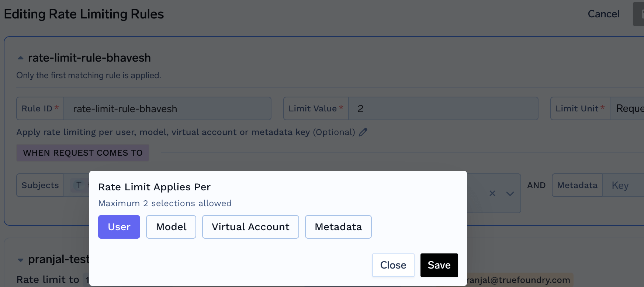
Task: Click the WHEN REQUEST COMES TO label
Action: coord(83,152)
